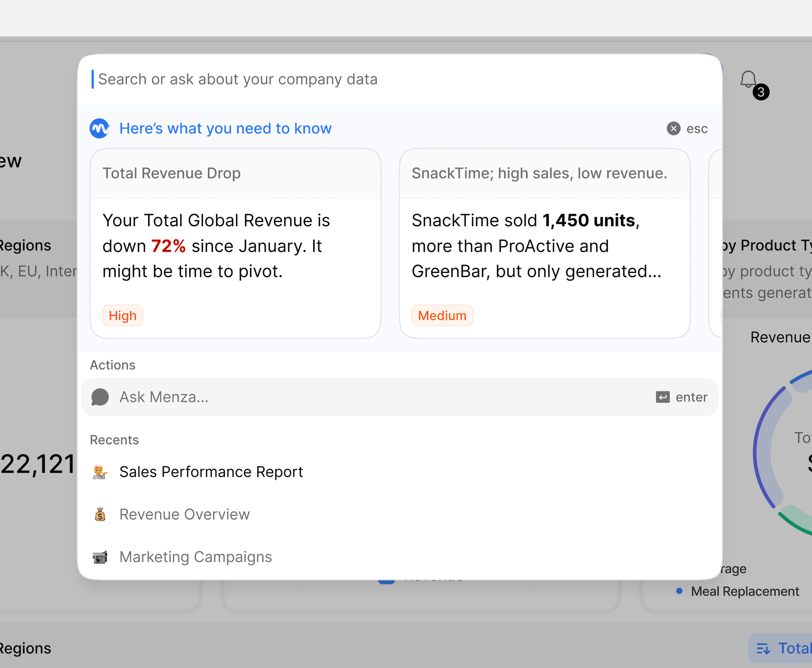Click the sort icon beside Total

[763, 649]
